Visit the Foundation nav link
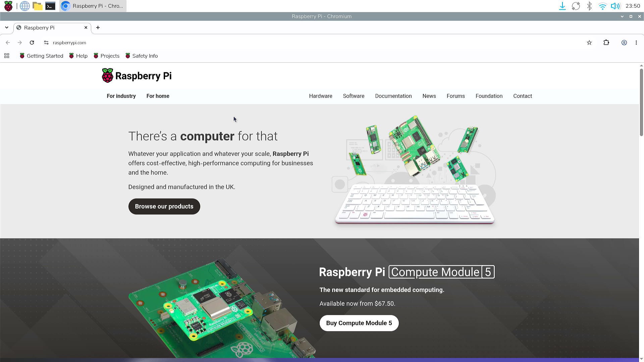Screen dimensions: 644x362 pos(489,96)
